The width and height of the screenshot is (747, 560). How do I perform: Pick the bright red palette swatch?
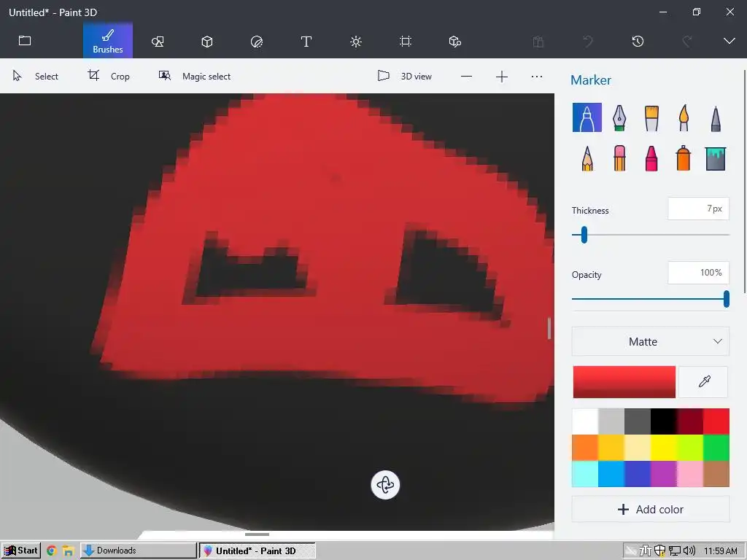(x=716, y=421)
